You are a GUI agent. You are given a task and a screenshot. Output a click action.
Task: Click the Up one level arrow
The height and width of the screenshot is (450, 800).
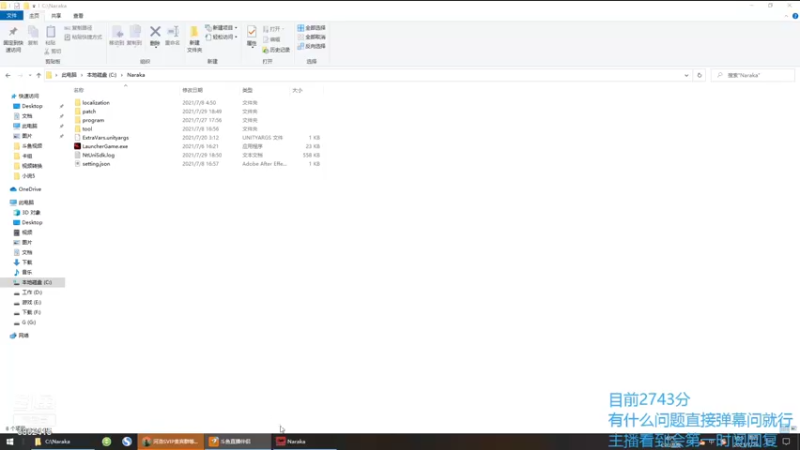(39, 76)
